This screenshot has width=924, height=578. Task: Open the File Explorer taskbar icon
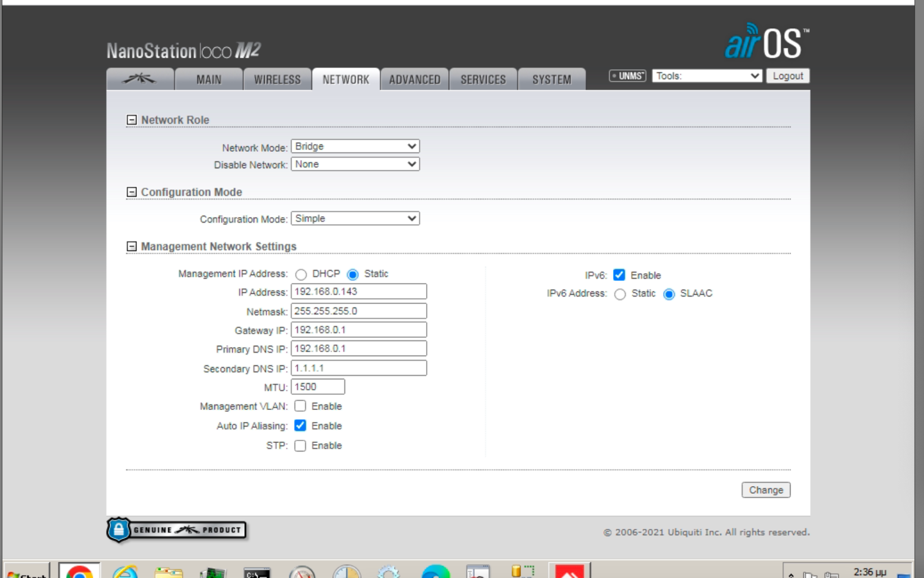[x=169, y=572]
